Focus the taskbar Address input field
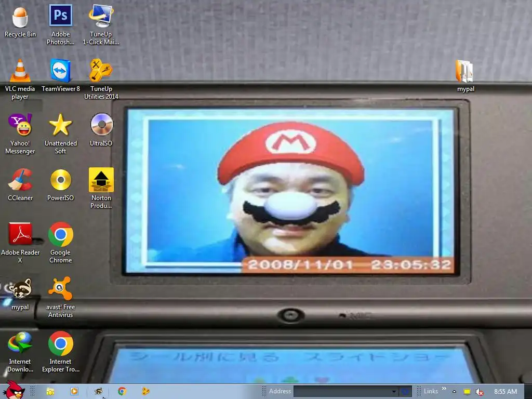This screenshot has height=399, width=532. point(342,391)
